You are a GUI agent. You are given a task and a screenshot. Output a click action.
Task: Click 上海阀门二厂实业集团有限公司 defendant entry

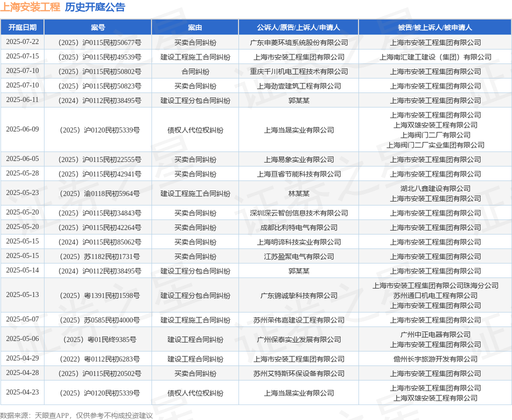click(x=435, y=145)
